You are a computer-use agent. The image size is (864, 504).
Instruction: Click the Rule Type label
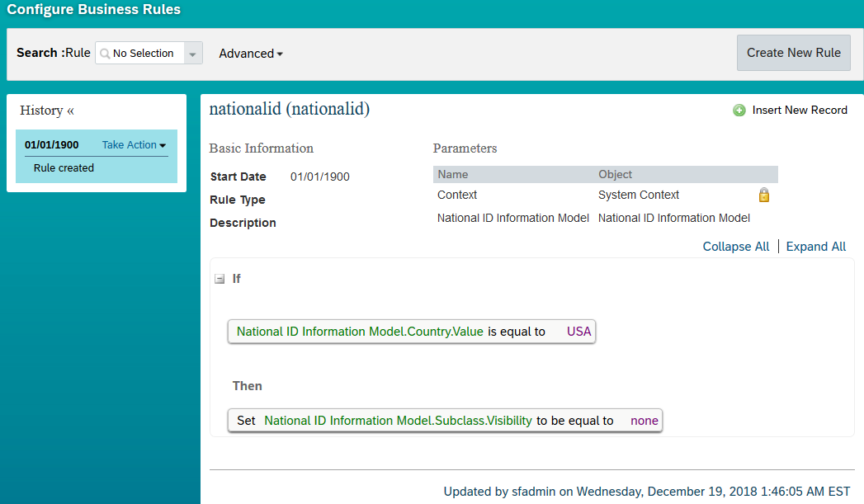[x=238, y=200]
